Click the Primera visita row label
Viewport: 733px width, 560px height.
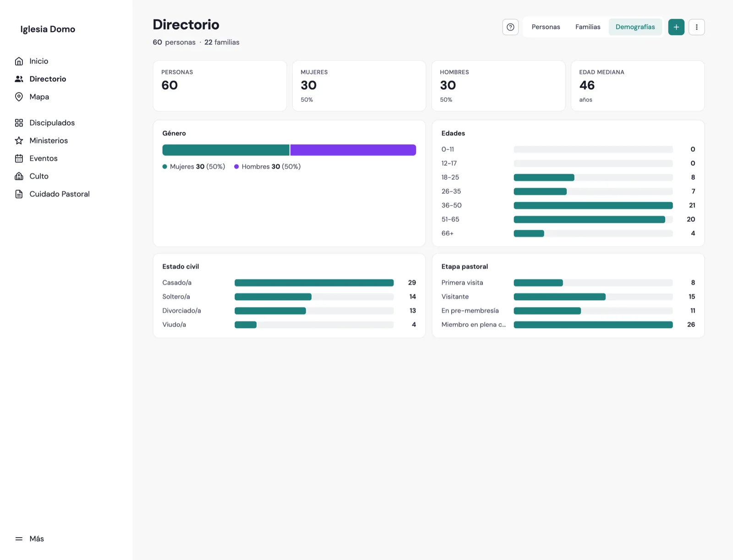[x=462, y=283]
